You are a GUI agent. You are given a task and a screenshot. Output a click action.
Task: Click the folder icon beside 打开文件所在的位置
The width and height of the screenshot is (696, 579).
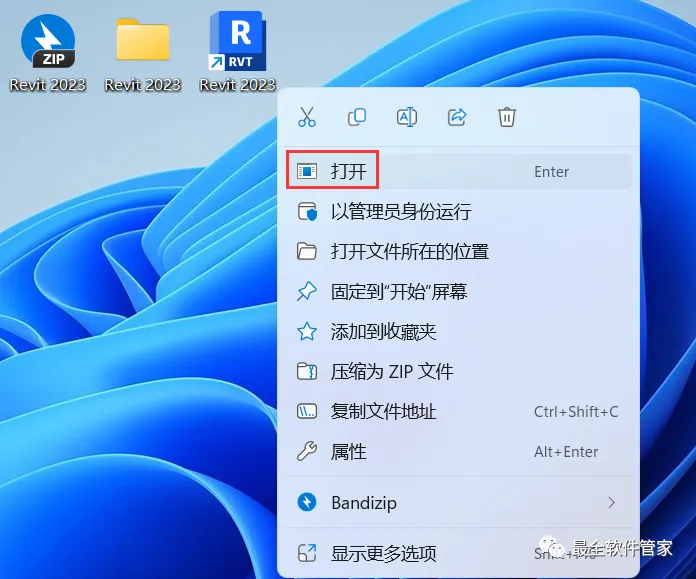click(x=307, y=251)
